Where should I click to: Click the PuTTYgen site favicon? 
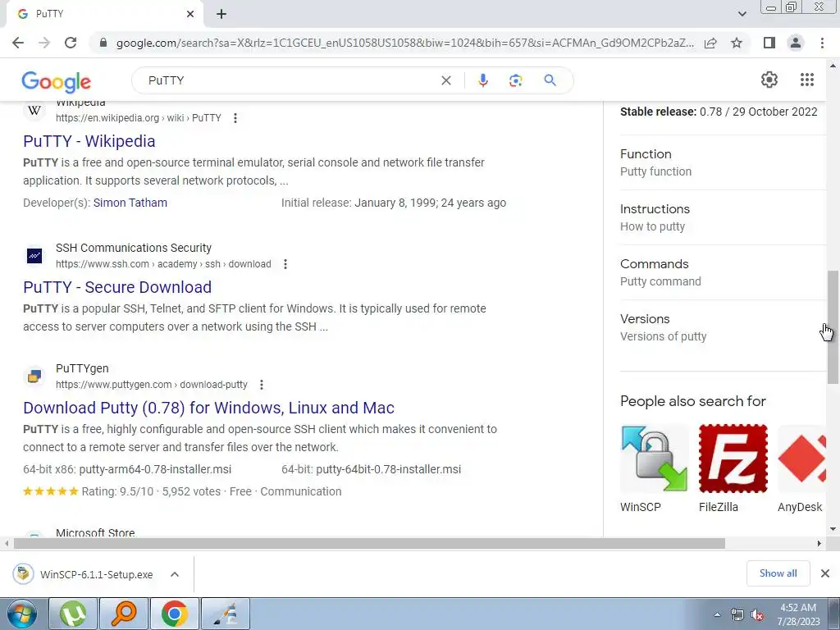pos(34,376)
